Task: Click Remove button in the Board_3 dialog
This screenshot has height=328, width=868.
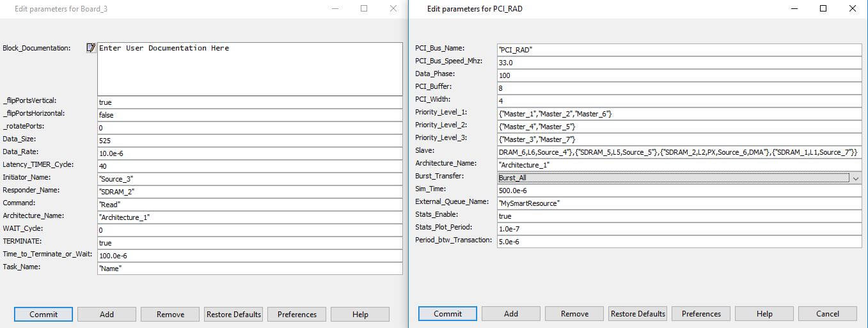Action: (171, 314)
